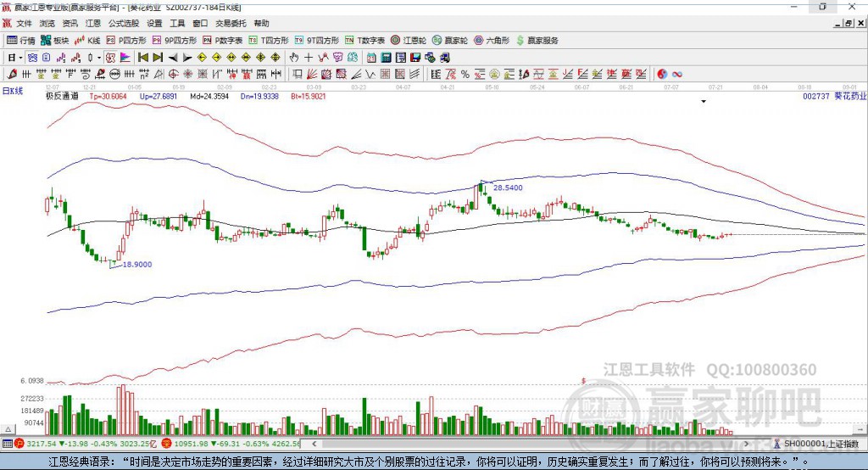Screen dimensions: 868x470
Task: Click the 深 Shenzhen index badge
Action: pyautogui.click(x=167, y=444)
